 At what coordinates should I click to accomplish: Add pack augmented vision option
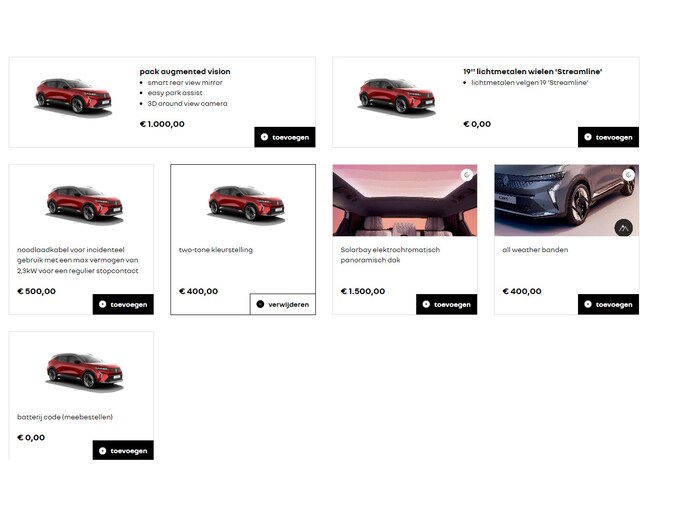click(285, 137)
